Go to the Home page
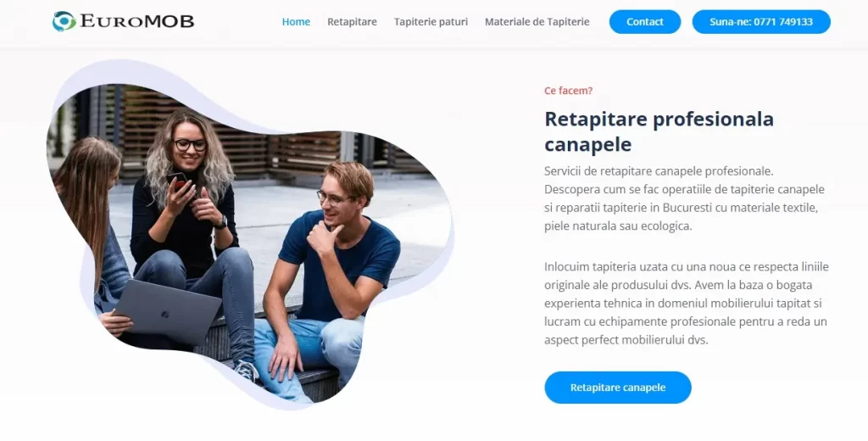 coord(296,21)
